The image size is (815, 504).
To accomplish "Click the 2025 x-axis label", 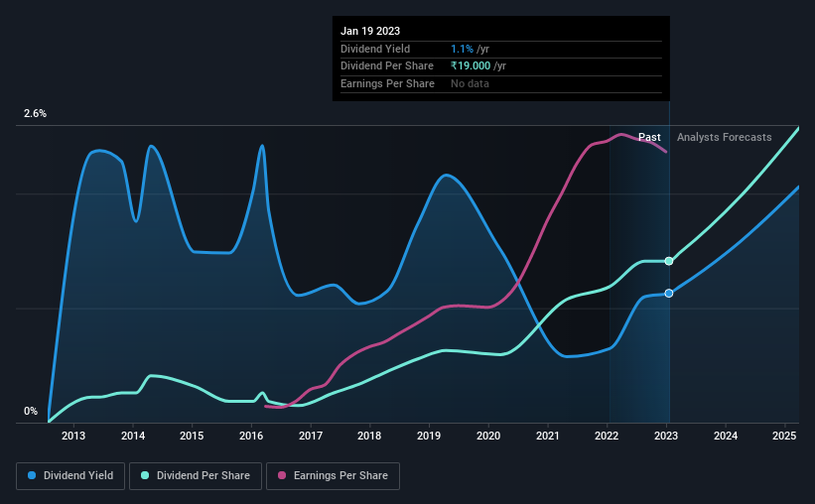I will click(x=784, y=436).
